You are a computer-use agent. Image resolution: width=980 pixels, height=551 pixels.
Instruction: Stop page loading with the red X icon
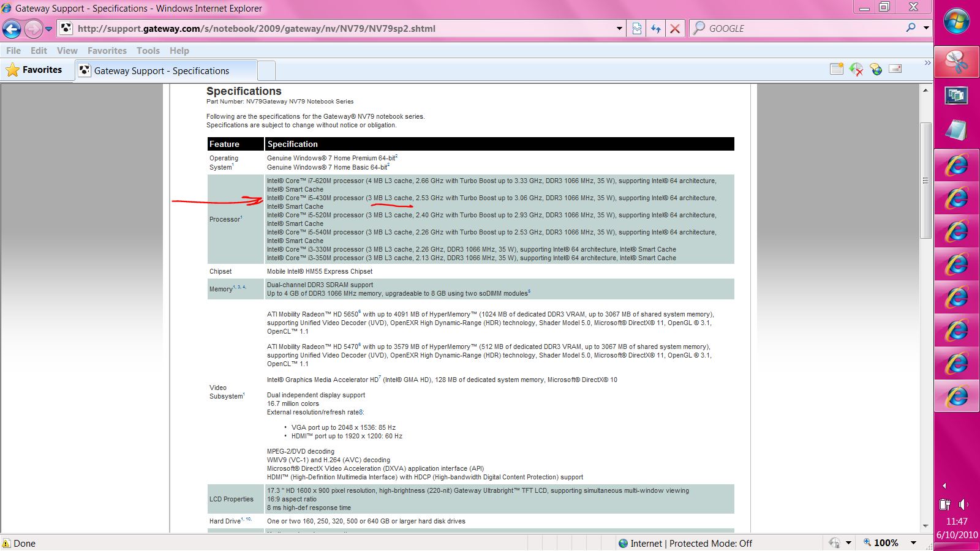675,29
